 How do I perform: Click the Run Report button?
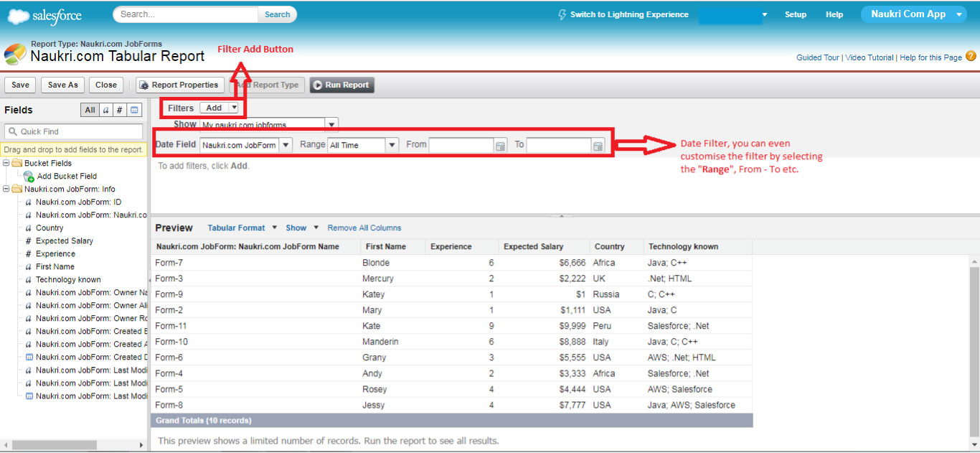pyautogui.click(x=342, y=85)
